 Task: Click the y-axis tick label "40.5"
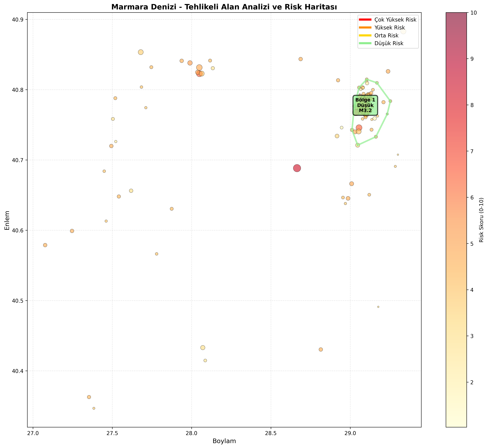pyautogui.click(x=17, y=301)
